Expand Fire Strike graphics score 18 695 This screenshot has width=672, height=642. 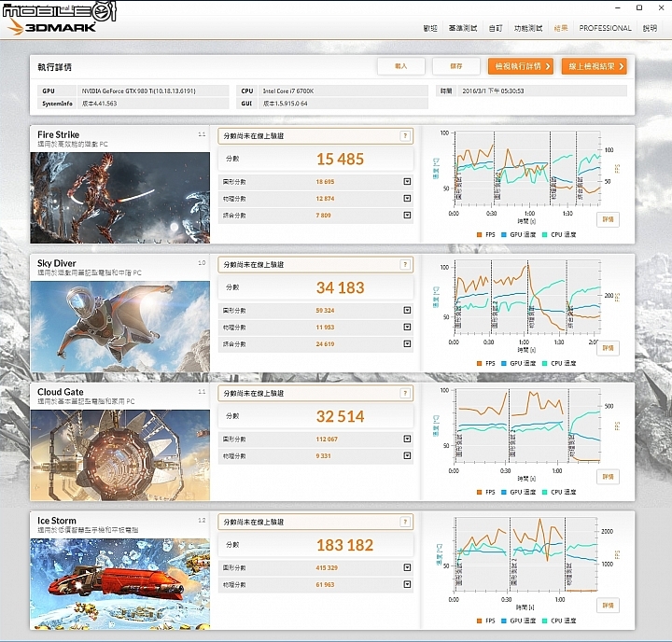[407, 181]
